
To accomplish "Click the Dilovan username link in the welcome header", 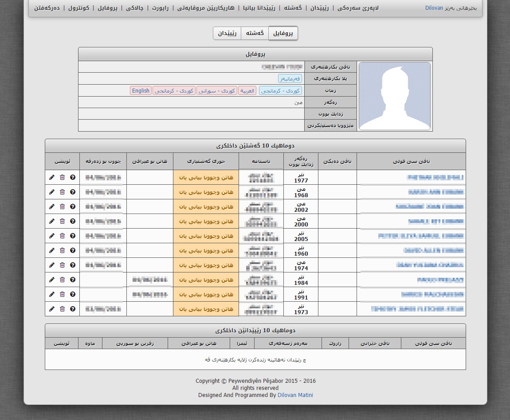I will [x=434, y=8].
